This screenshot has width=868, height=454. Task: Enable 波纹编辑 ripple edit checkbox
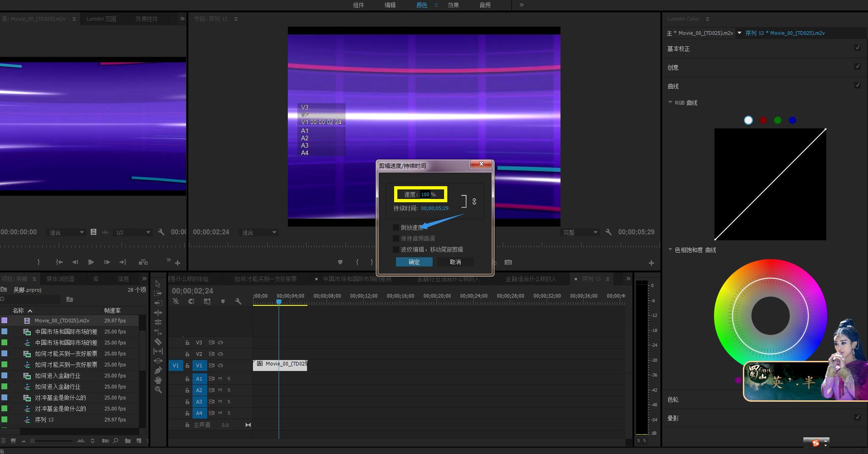396,249
